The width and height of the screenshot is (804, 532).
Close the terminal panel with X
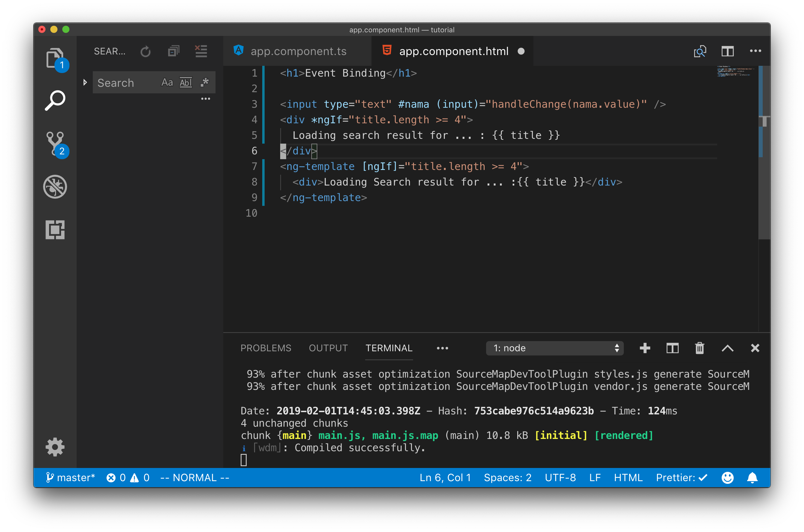coord(755,348)
